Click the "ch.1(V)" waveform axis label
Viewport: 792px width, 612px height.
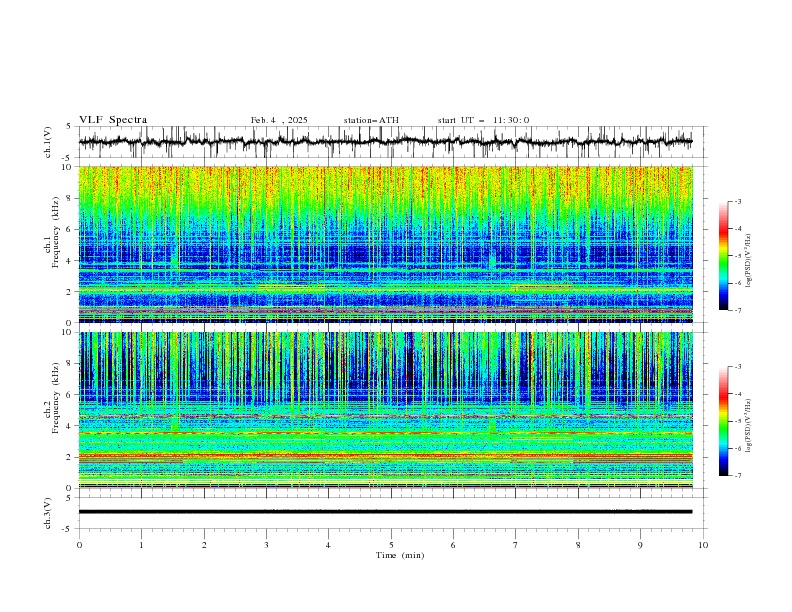[48, 142]
